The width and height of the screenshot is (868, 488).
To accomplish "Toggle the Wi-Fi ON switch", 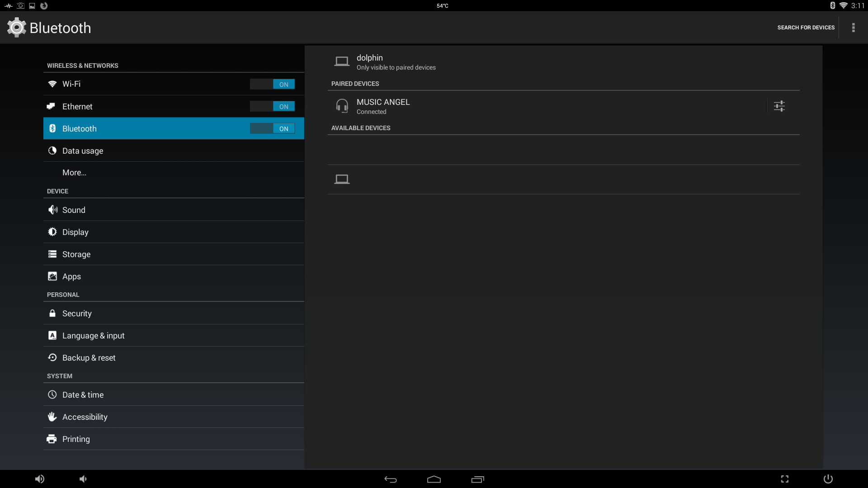I will pyautogui.click(x=273, y=84).
